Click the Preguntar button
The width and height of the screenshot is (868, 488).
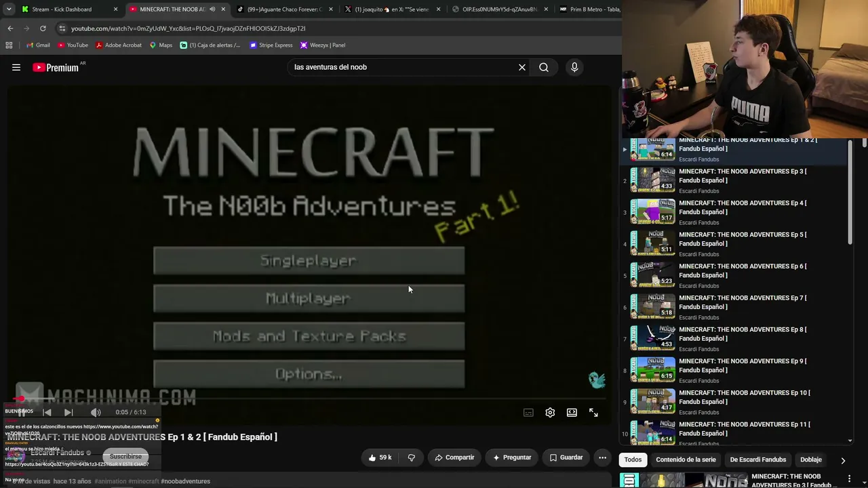pyautogui.click(x=512, y=457)
